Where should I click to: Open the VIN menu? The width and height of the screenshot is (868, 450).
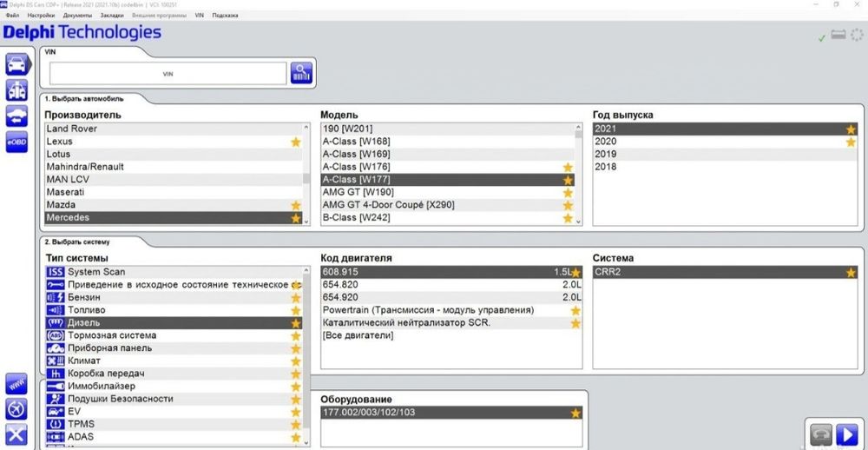click(200, 16)
